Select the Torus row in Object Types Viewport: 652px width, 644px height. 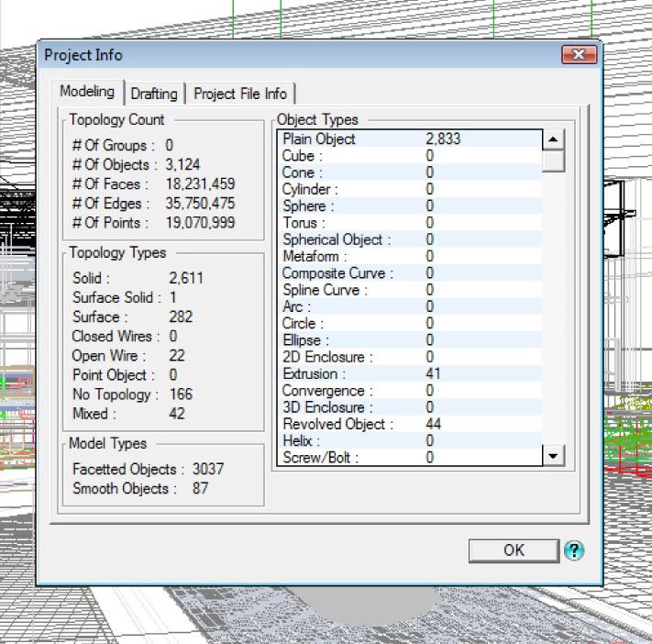click(x=410, y=223)
